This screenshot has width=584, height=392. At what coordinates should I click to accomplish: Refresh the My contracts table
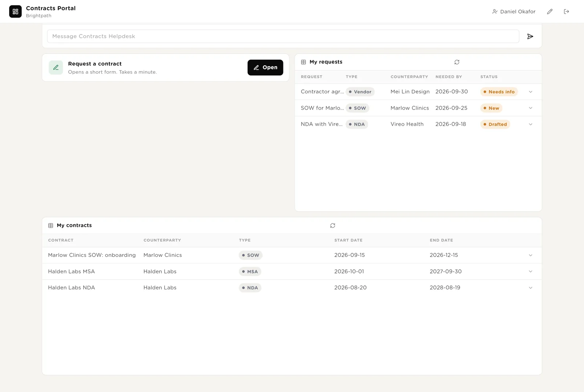[x=333, y=226]
